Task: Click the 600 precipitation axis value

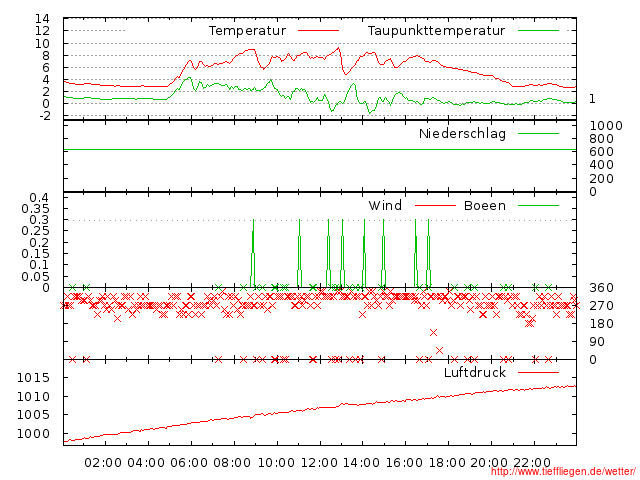Action: (x=602, y=152)
